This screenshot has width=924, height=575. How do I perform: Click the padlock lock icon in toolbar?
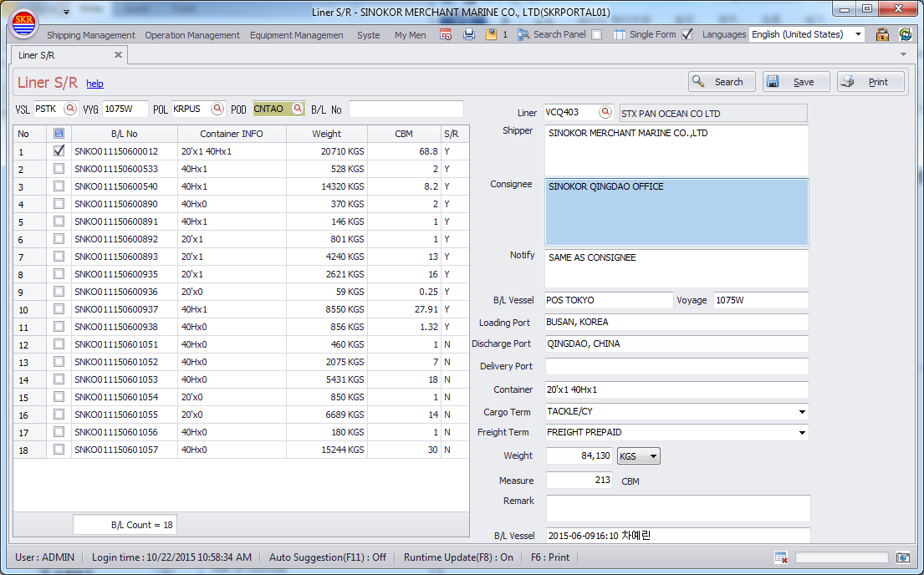coord(882,34)
